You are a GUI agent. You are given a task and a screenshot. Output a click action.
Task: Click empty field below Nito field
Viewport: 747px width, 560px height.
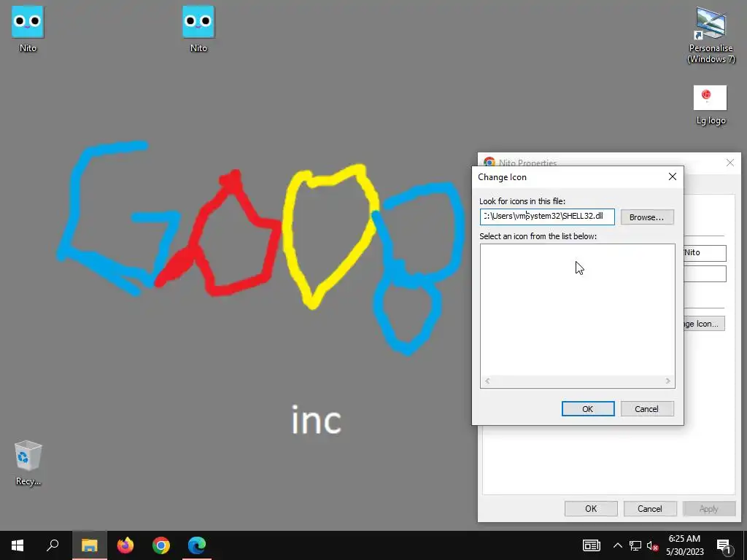point(705,274)
